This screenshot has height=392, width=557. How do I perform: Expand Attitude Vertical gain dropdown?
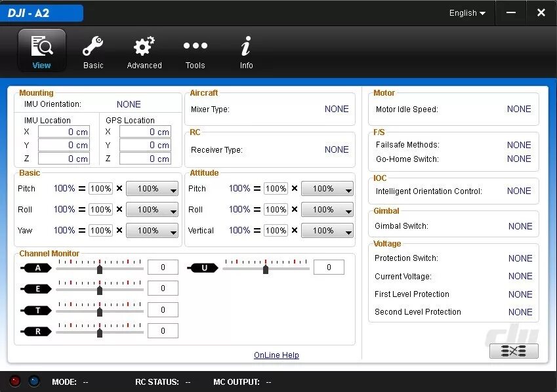pyautogui.click(x=327, y=231)
